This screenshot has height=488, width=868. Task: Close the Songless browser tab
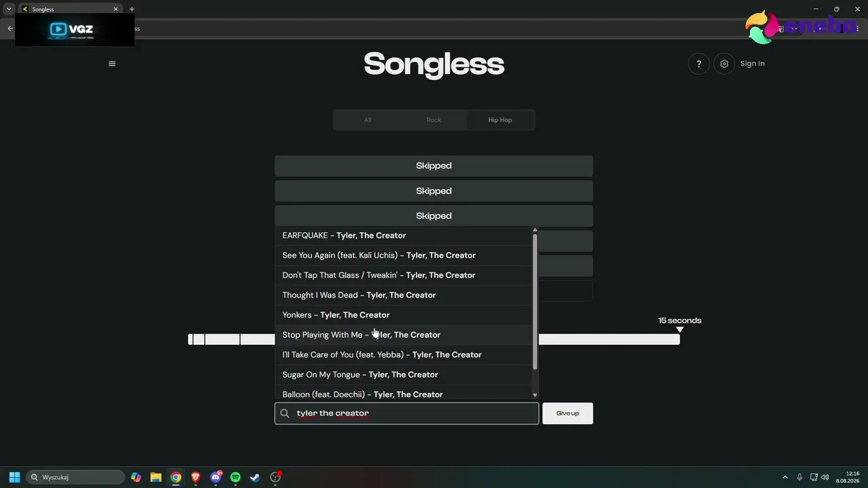[115, 9]
